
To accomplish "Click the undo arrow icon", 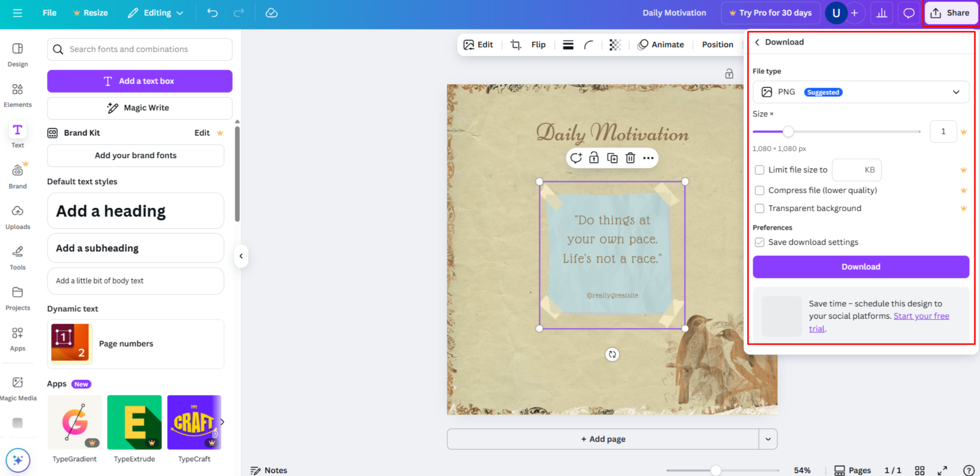I will [212, 13].
